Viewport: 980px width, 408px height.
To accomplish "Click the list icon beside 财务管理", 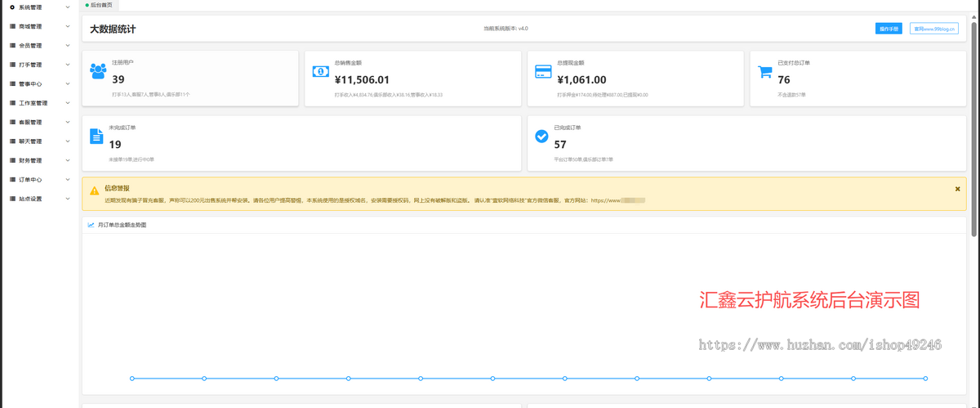I will pyautogui.click(x=12, y=160).
